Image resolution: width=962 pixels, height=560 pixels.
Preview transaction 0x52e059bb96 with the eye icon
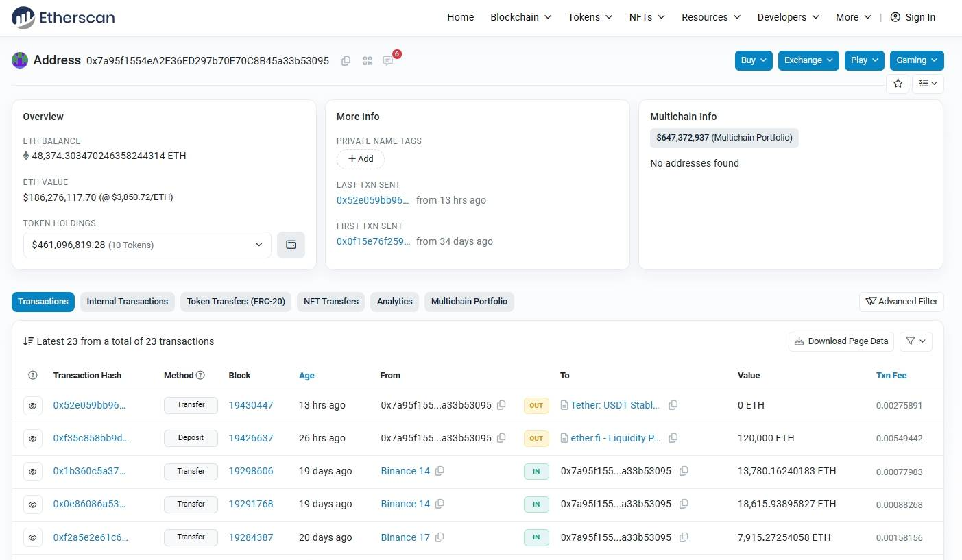coord(32,406)
